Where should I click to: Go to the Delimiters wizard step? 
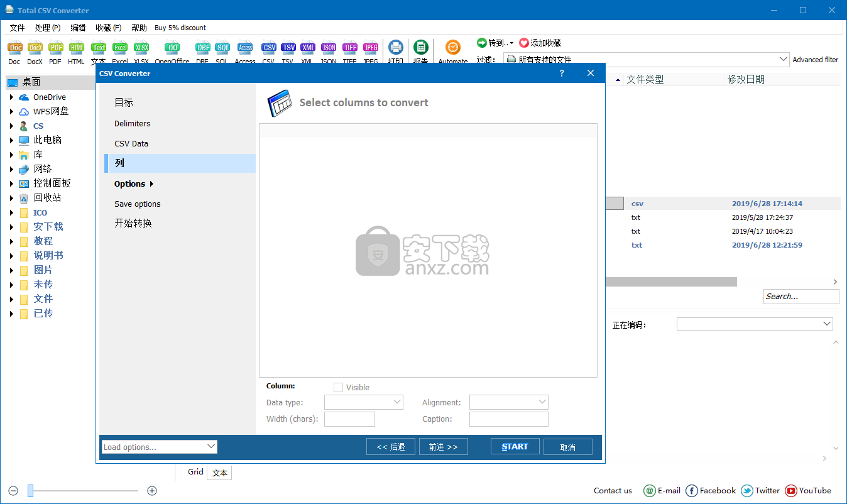point(133,124)
